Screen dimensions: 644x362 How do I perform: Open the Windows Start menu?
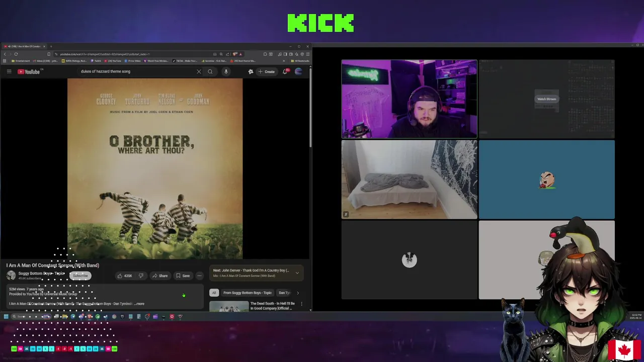coord(6,317)
